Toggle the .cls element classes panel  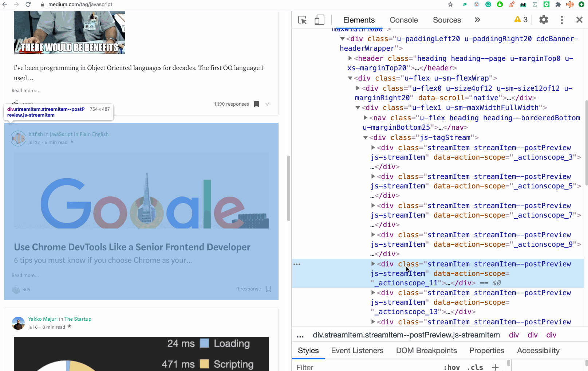click(475, 367)
